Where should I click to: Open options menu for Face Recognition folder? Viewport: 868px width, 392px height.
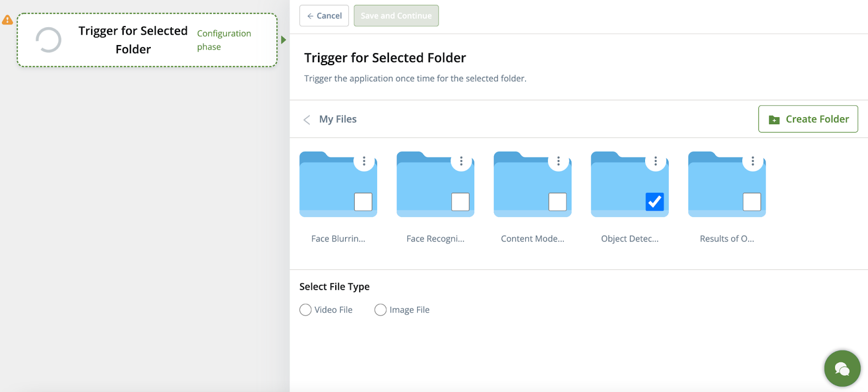[x=461, y=161]
